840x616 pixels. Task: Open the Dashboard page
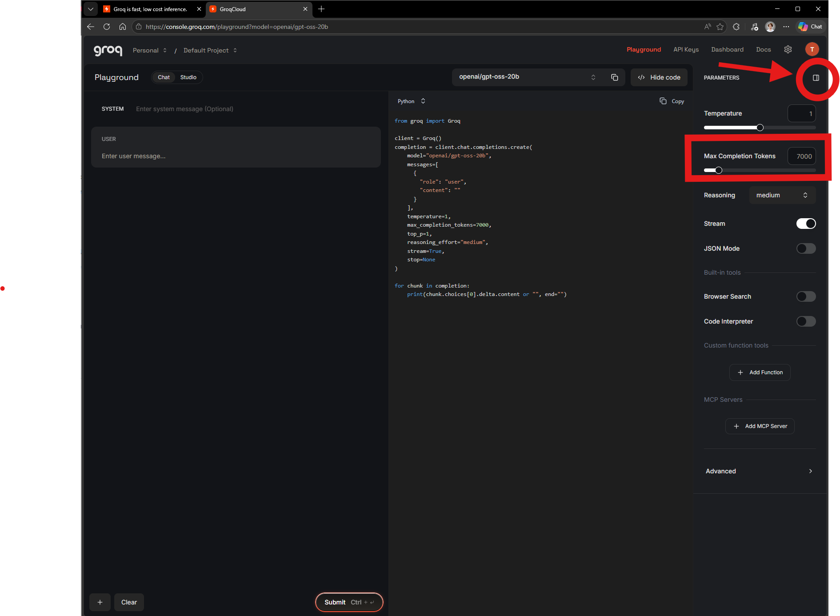(x=727, y=49)
